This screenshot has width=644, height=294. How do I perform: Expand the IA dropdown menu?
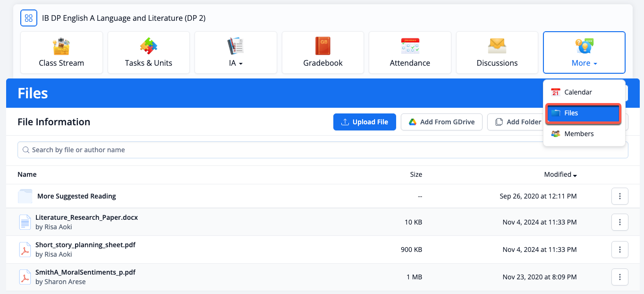coord(236,53)
